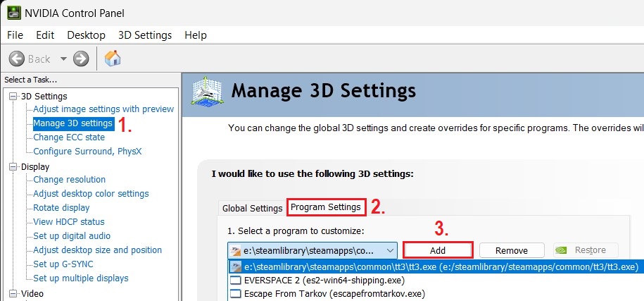Switch to the Global Settings tab
The height and width of the screenshot is (301, 644).
[x=252, y=209]
